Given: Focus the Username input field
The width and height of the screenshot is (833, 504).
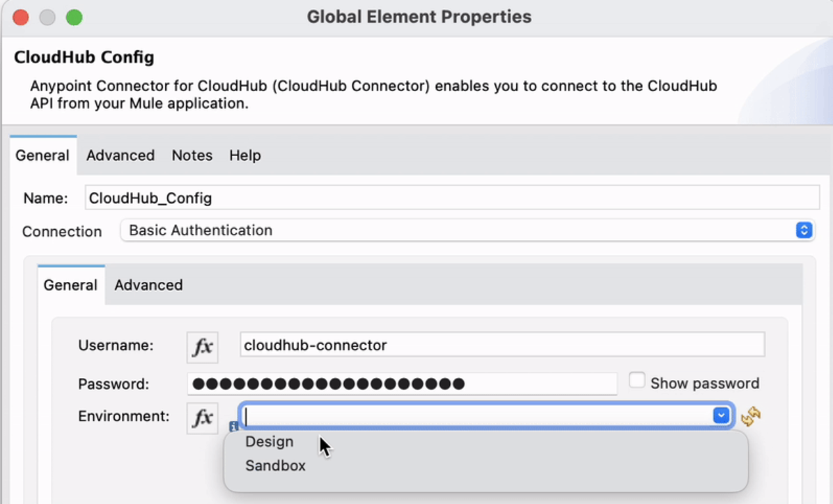Looking at the screenshot, I should tap(501, 345).
